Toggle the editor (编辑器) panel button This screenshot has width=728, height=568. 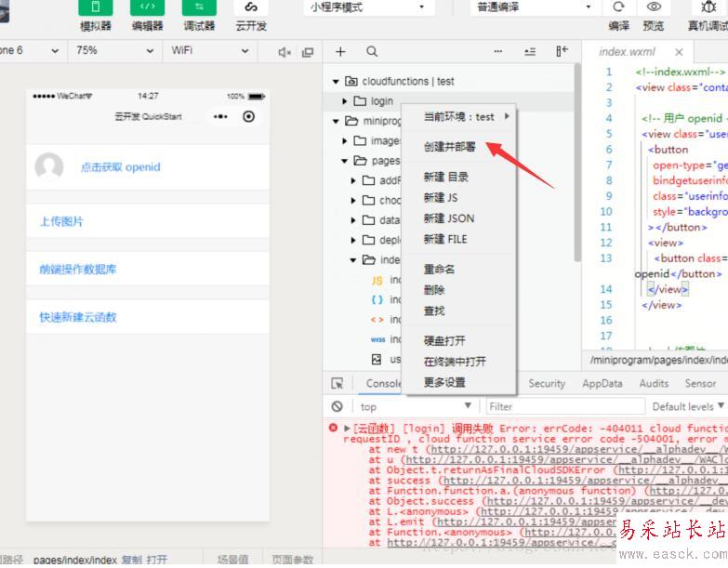147,7
